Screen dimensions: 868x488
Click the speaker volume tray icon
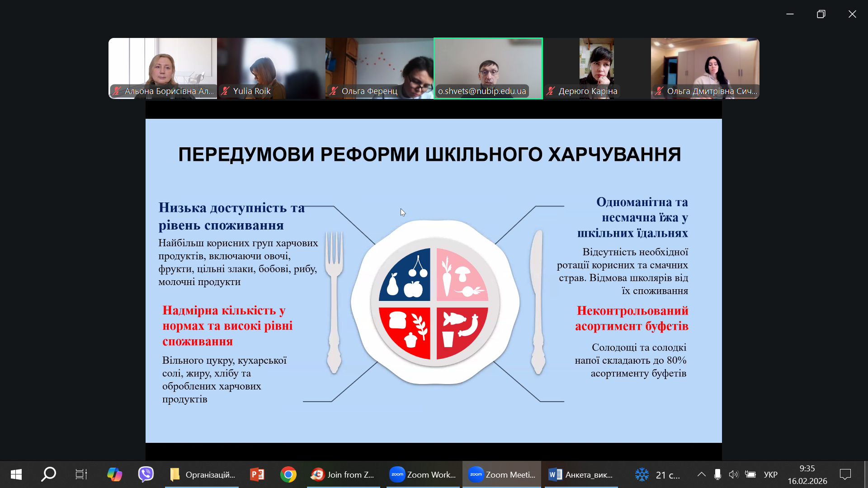pos(733,474)
